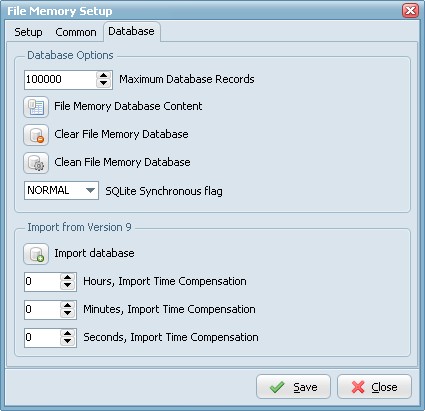Switch to the Common tab
Viewport: 425px width, 411px height.
click(x=76, y=32)
